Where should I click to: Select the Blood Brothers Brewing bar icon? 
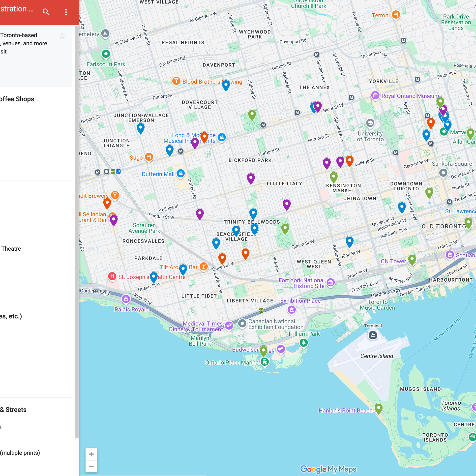tap(176, 81)
